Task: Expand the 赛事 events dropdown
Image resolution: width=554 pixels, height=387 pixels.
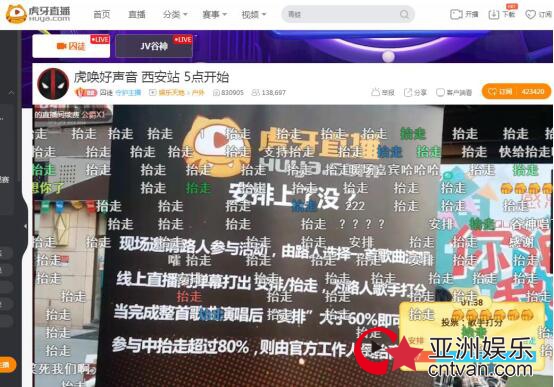Action: pos(214,14)
